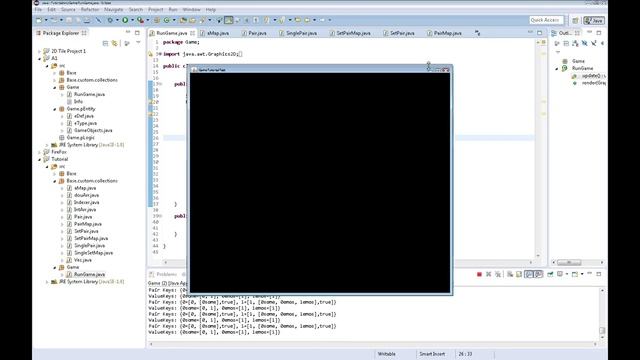Click the Collapse All icon in Package Explorer
The width and height of the screenshot is (640, 360).
click(105, 43)
